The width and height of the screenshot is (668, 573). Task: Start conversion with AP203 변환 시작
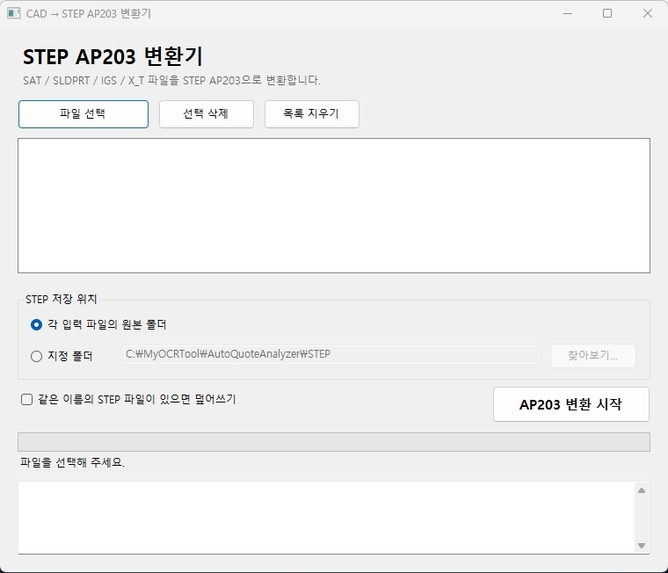pyautogui.click(x=571, y=404)
